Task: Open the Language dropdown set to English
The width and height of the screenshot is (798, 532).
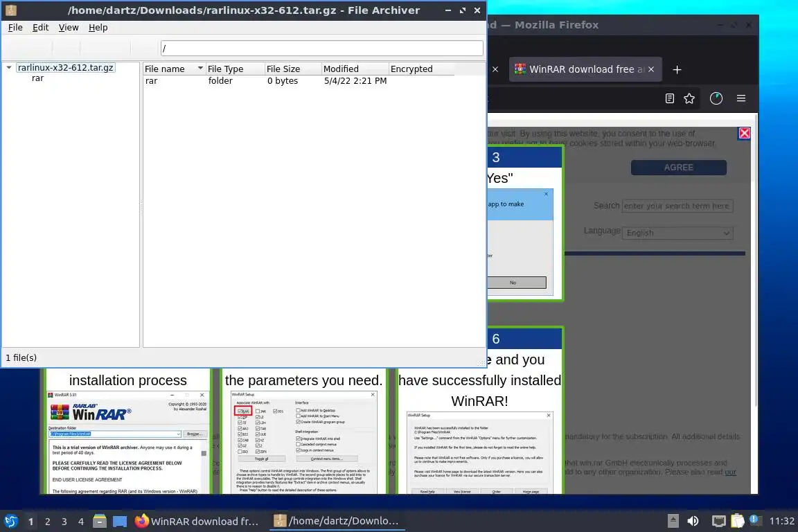Action: (677, 233)
